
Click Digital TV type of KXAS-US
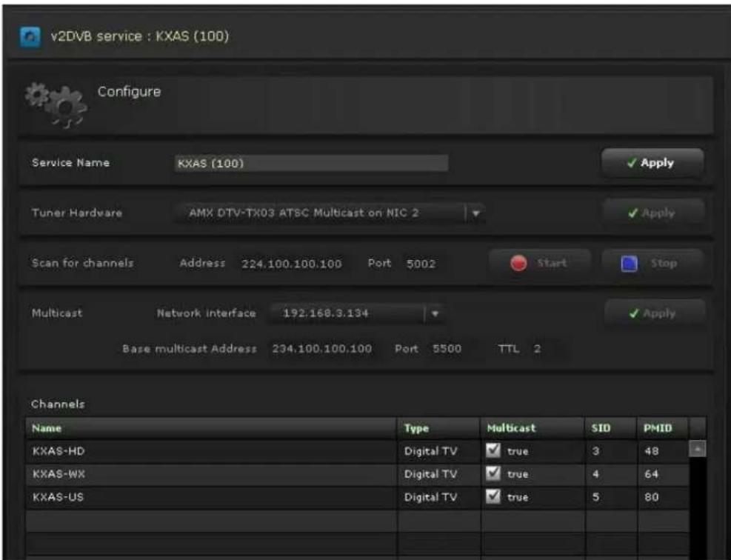click(x=430, y=497)
